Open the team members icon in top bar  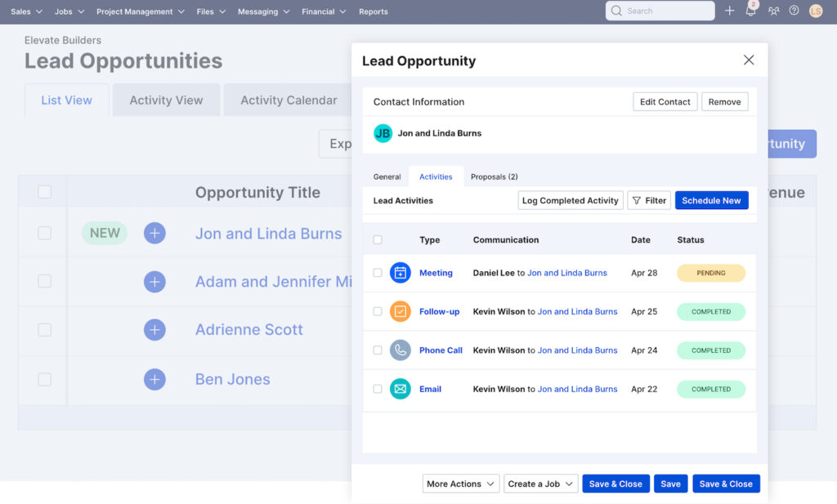773,11
